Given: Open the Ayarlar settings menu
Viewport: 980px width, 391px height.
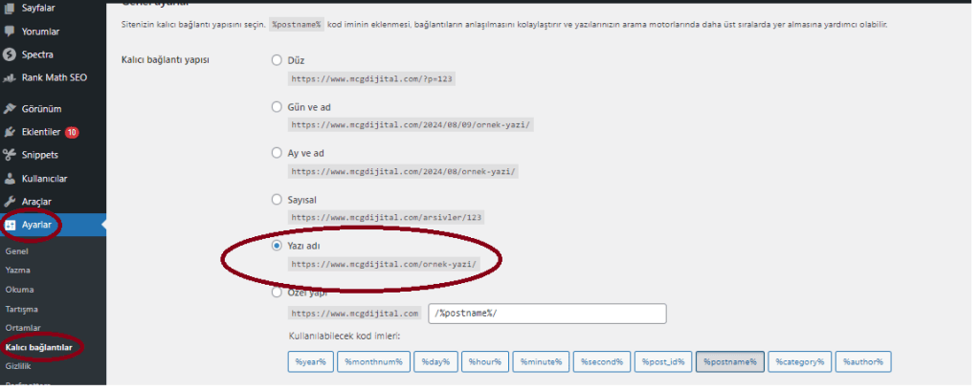Looking at the screenshot, I should [x=36, y=225].
